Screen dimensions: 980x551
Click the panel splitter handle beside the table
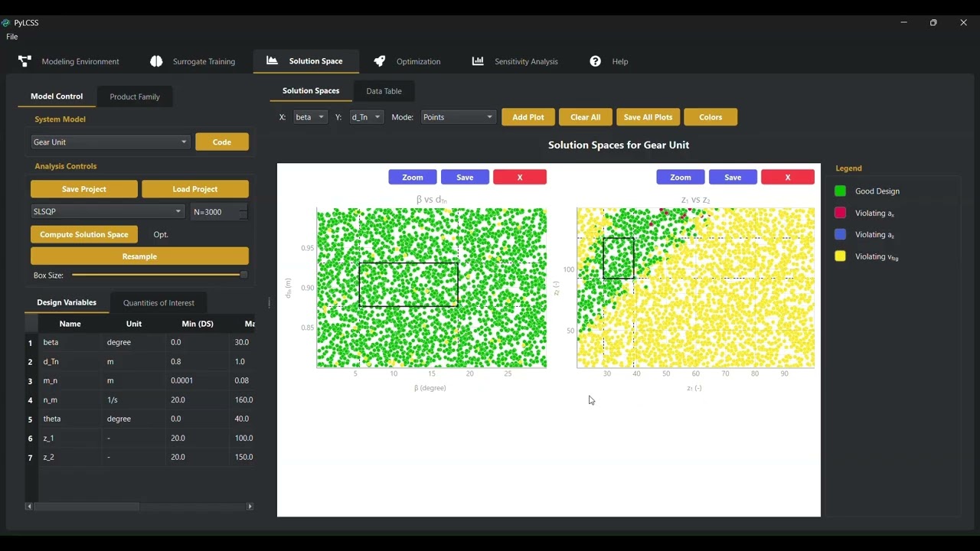point(269,303)
